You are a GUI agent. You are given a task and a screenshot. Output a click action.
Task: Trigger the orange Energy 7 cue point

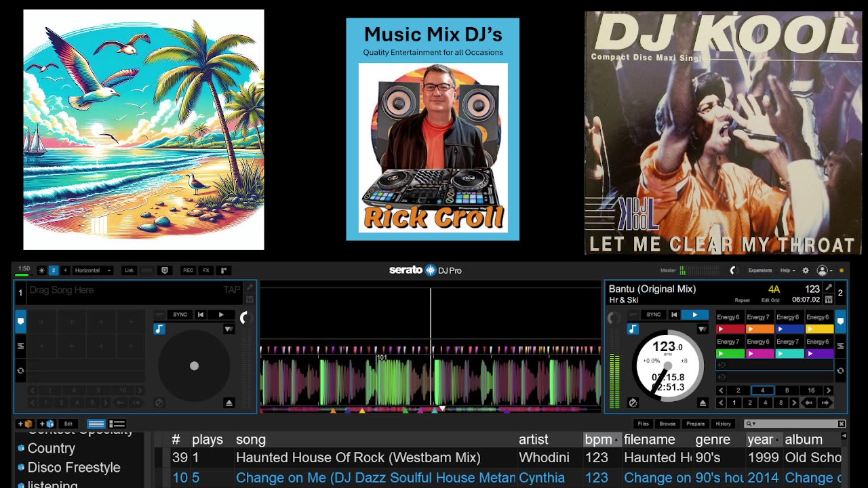click(760, 329)
